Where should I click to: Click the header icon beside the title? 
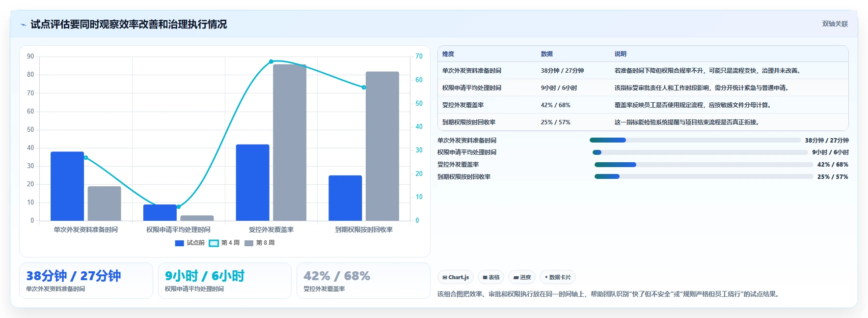tap(23, 25)
